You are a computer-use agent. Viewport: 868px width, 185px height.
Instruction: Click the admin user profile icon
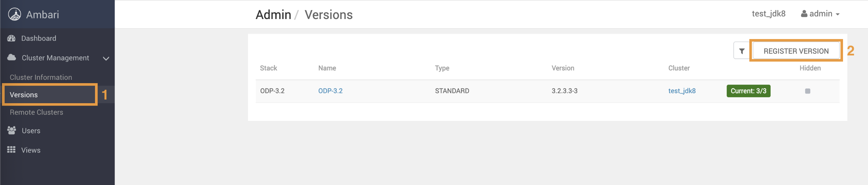804,14
